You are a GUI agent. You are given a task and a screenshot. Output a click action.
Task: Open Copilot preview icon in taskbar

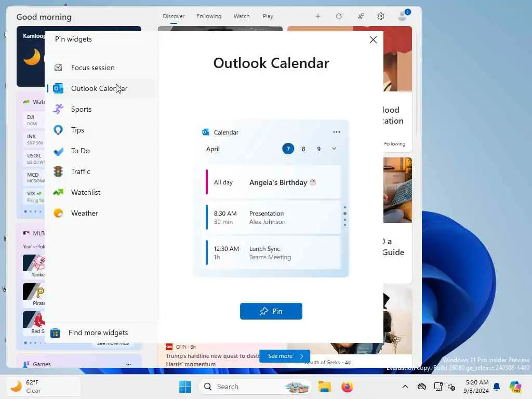click(515, 387)
